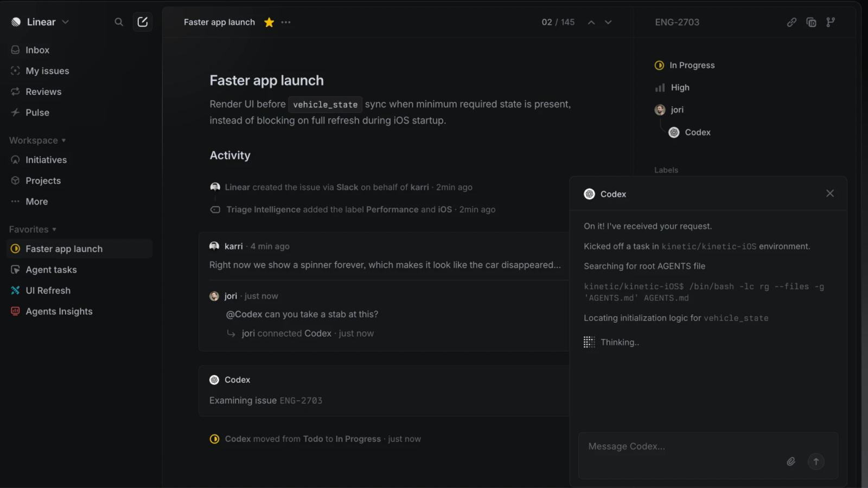
Task: Open the Codex delegate in properties
Action: pyautogui.click(x=690, y=132)
